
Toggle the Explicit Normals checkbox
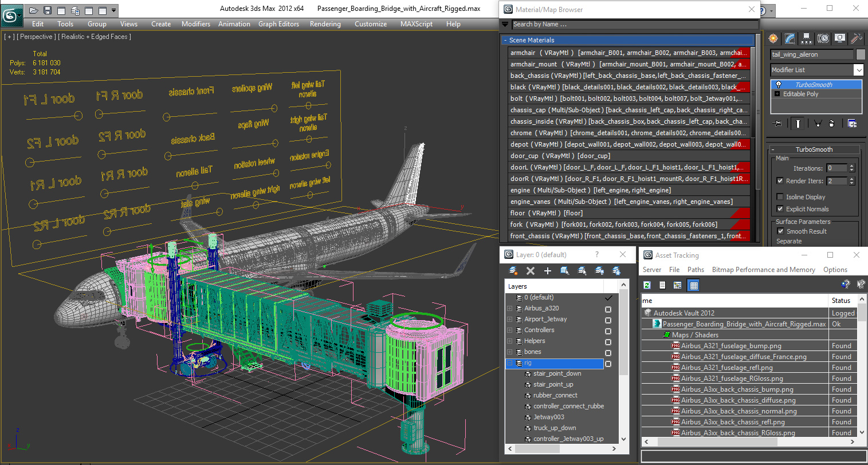780,209
